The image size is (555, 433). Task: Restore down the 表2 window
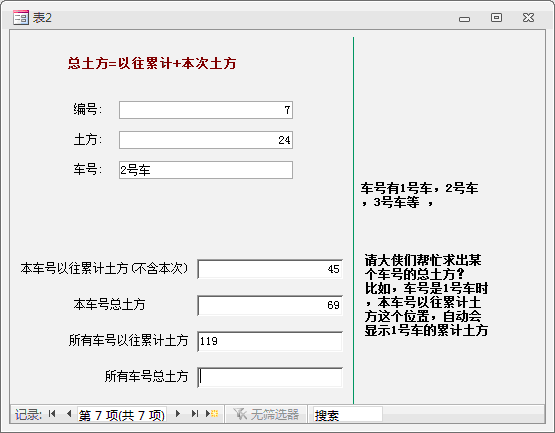click(496, 17)
